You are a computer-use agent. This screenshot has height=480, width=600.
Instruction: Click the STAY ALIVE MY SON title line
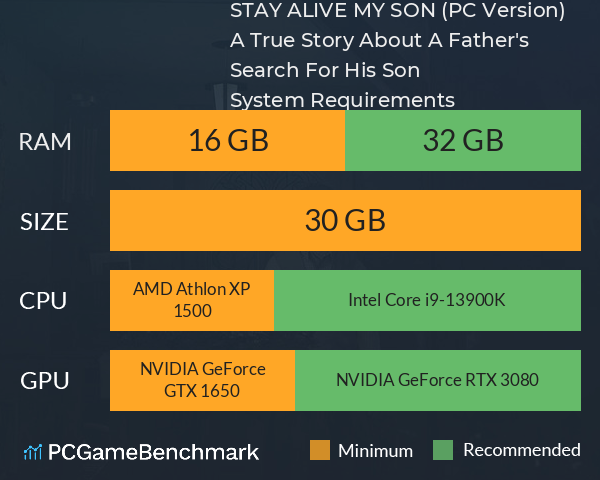click(x=397, y=10)
